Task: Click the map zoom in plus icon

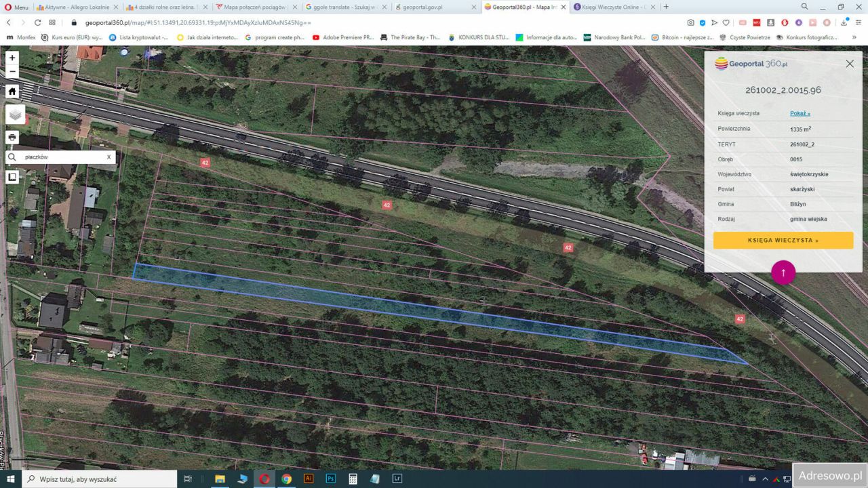Action: click(x=12, y=57)
